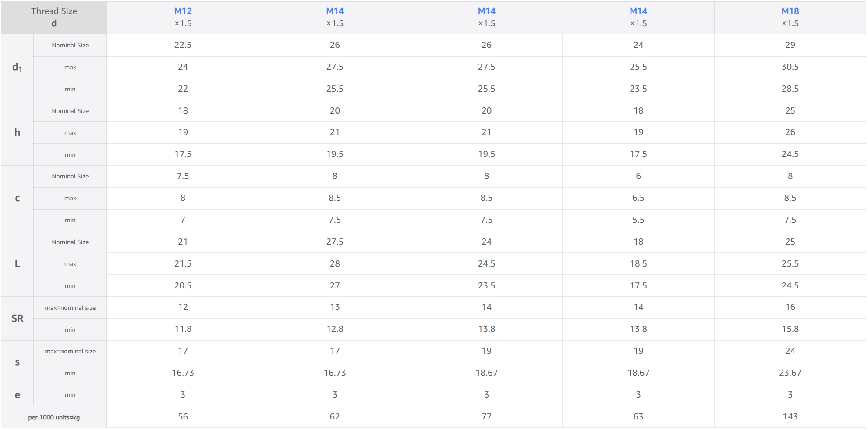Click the M14 link above weight 62
The width and height of the screenshot is (868, 430).
tap(335, 11)
